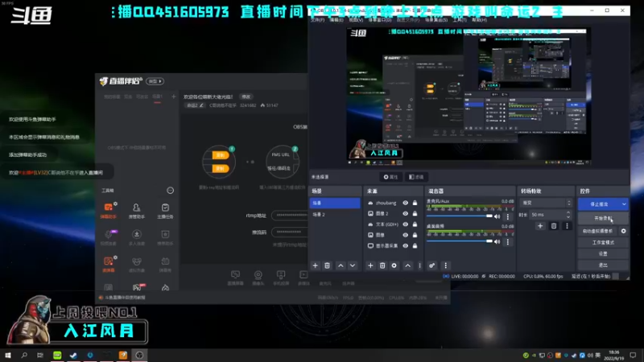Delete the selected source in OBS
This screenshot has width=644, height=362.
(382, 265)
